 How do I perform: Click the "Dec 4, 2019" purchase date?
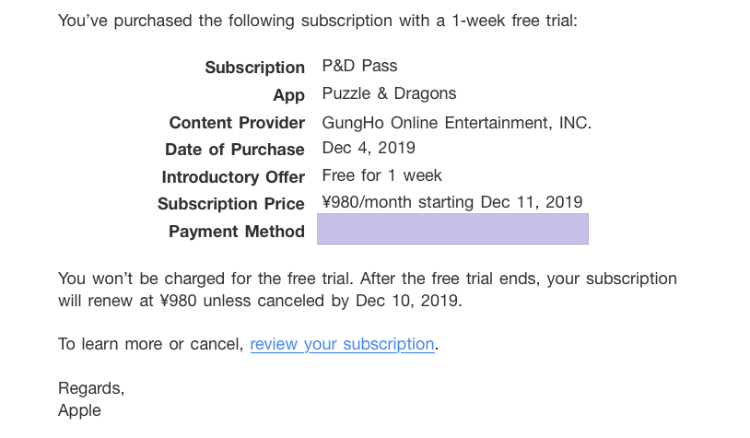pos(368,149)
